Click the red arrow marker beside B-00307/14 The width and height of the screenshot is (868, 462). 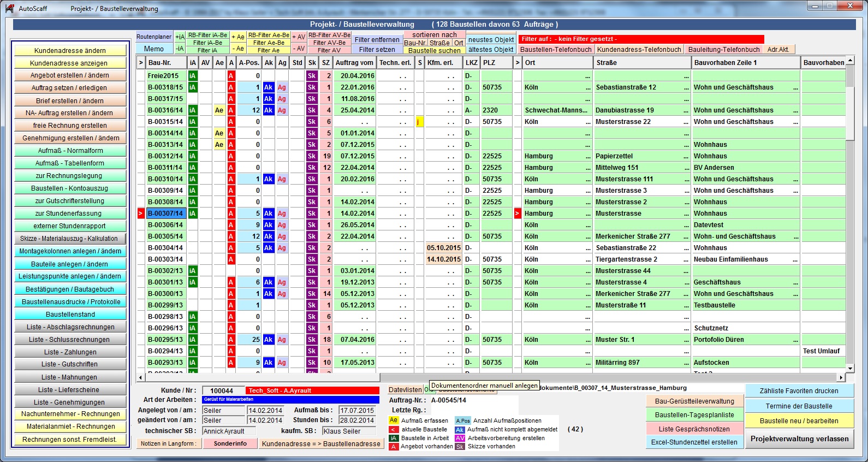point(140,214)
